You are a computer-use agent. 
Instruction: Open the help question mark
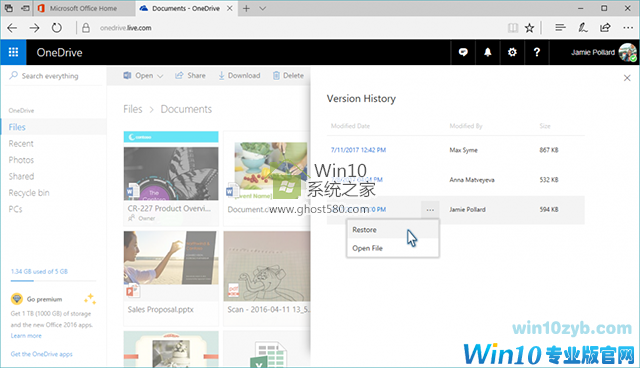point(536,52)
